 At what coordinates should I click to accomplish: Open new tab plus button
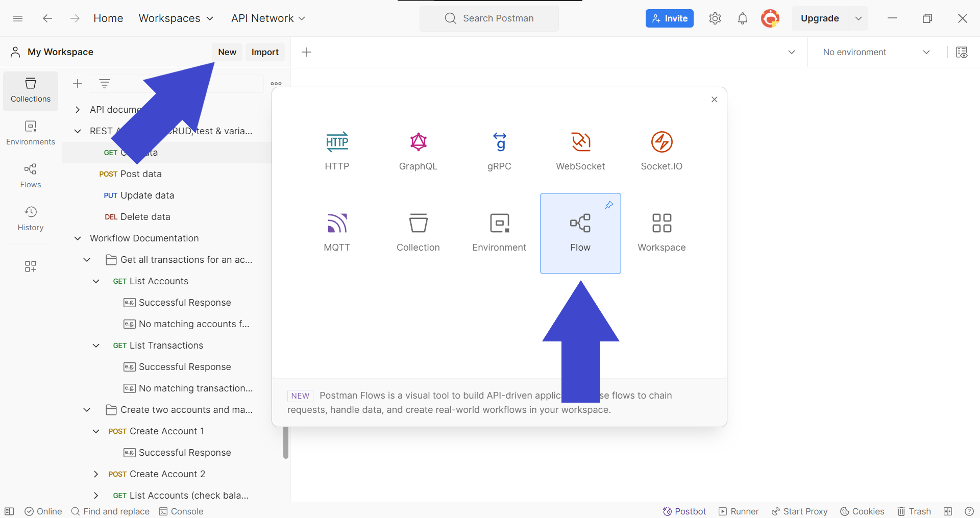pyautogui.click(x=306, y=52)
